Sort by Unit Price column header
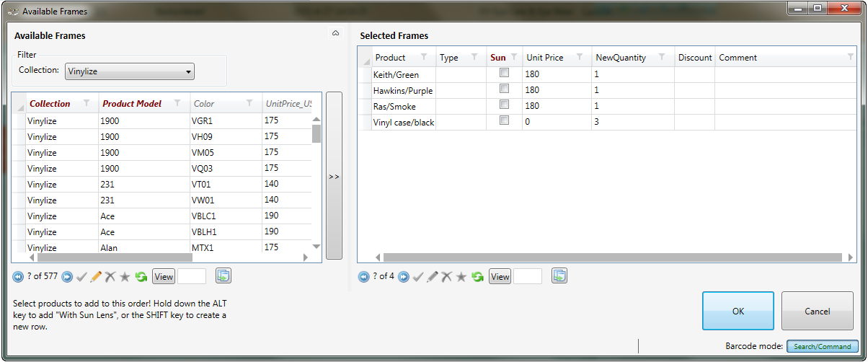Viewport: 868px width, 362px height. (x=544, y=58)
